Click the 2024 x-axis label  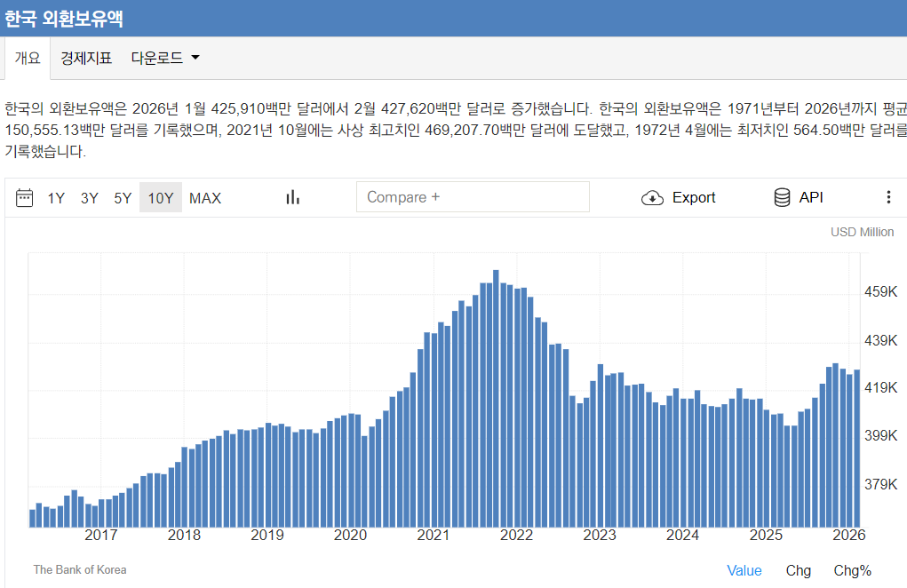coord(682,536)
